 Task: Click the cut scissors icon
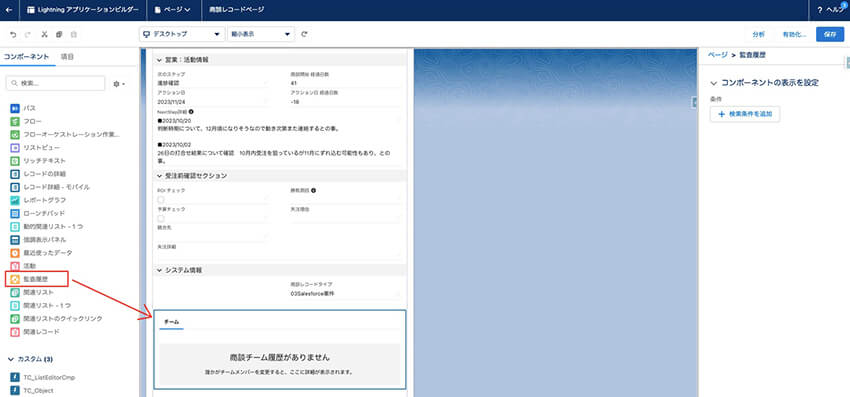(44, 34)
